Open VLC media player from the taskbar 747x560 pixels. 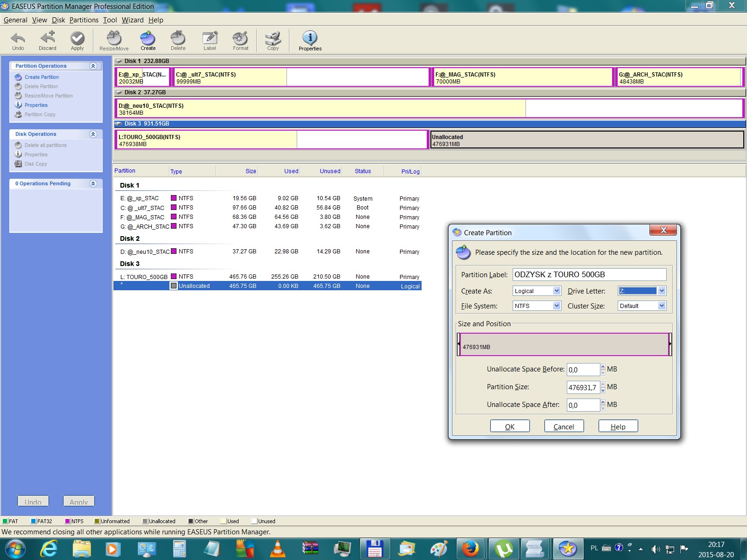(x=278, y=549)
